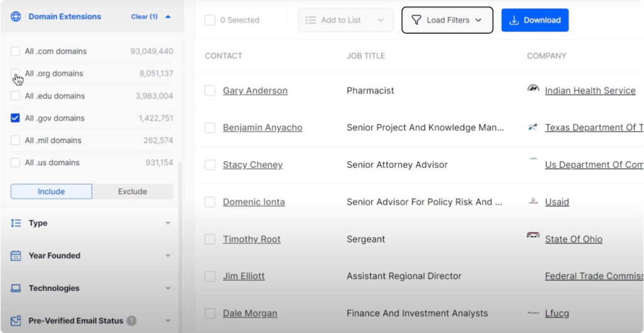Click the help question mark icon
The width and height of the screenshot is (644, 333).
pyautogui.click(x=131, y=320)
